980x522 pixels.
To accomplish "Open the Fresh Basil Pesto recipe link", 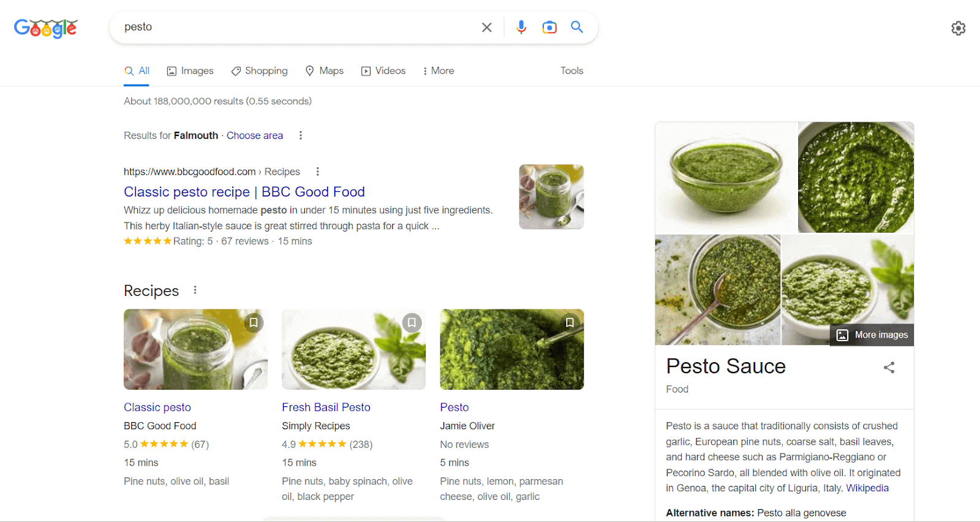I will tap(326, 407).
